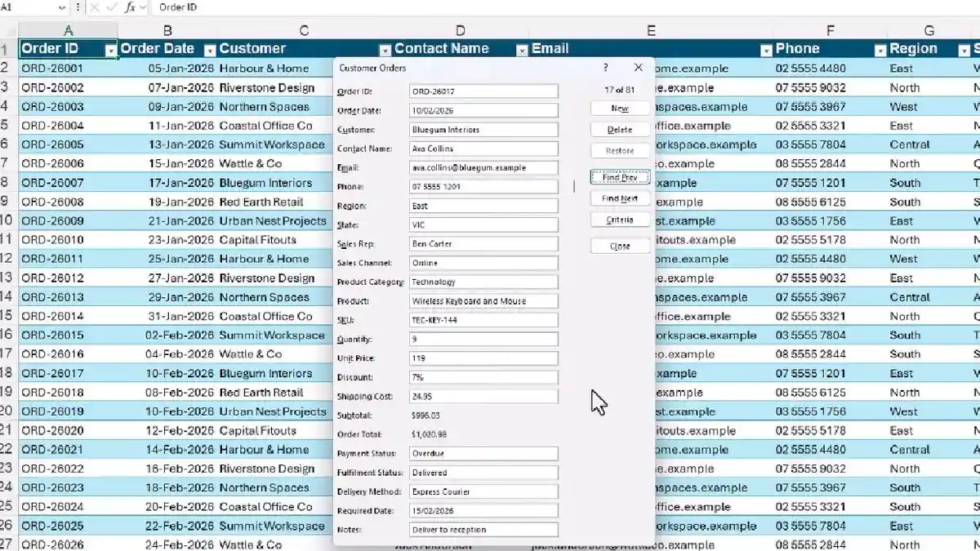Select the 04-Feb-2026 date cell
Screen dimensions: 980x551
point(167,354)
